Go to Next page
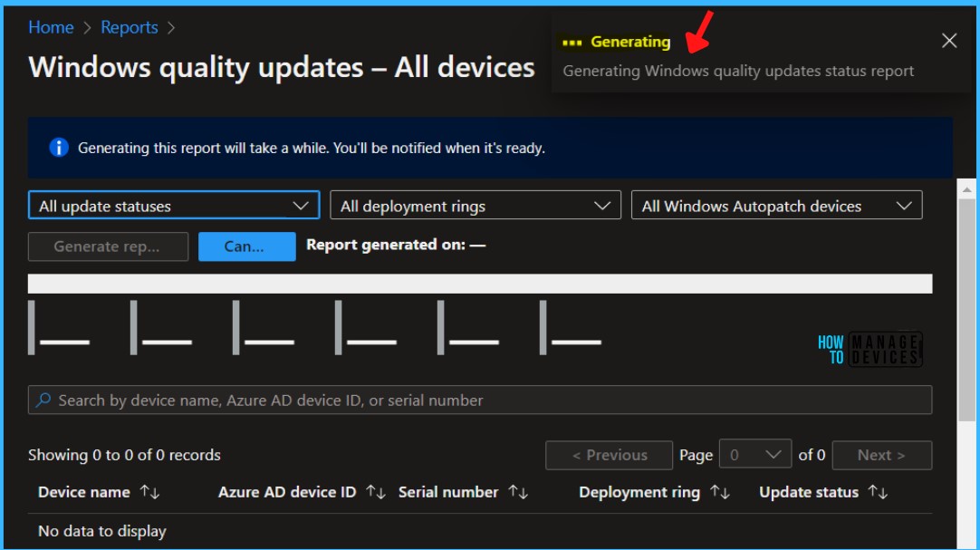The image size is (980, 550). point(882,455)
